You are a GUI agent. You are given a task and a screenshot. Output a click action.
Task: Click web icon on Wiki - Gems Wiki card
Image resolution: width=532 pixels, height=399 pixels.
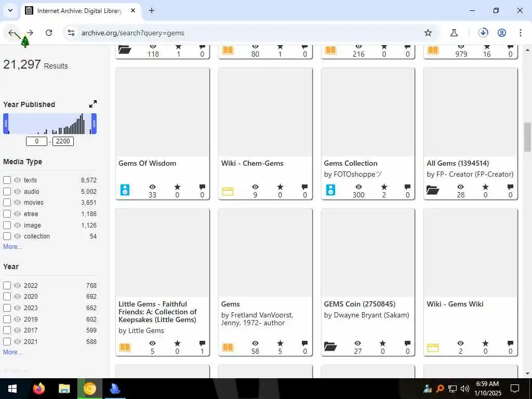433,348
